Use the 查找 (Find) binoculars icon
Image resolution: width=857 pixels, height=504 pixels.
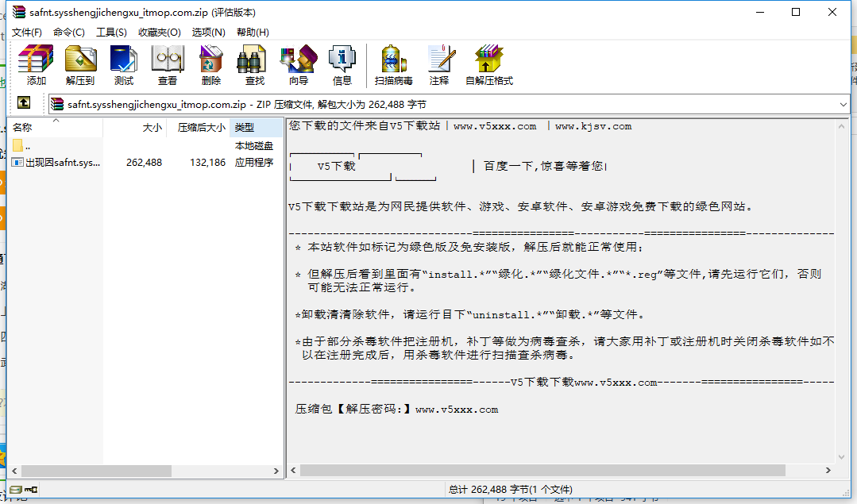click(x=253, y=63)
